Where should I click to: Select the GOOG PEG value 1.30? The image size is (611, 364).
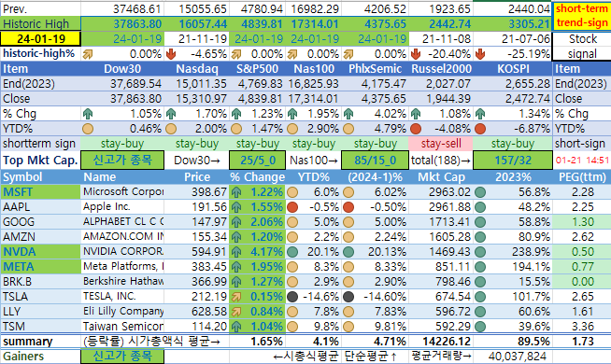tap(582, 222)
